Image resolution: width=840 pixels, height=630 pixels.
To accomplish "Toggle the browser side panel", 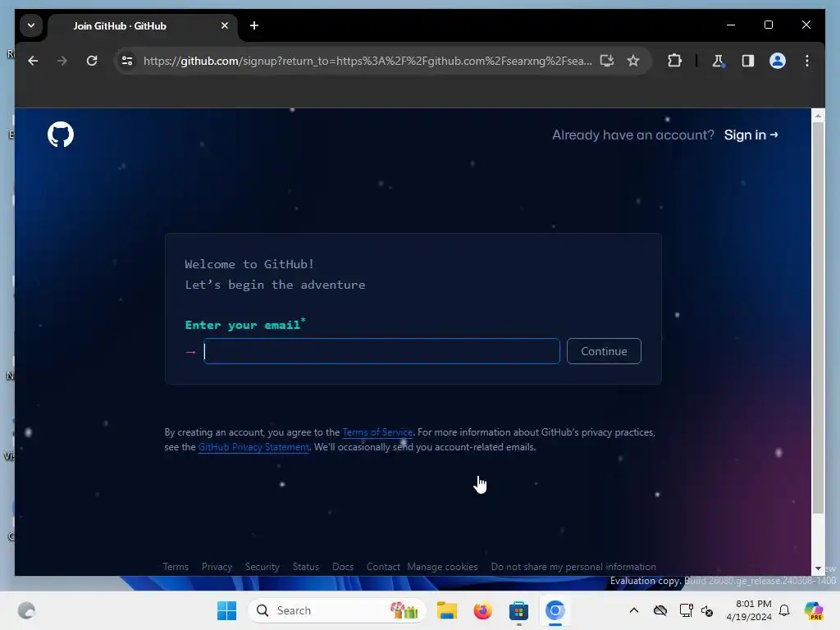I will (x=748, y=61).
